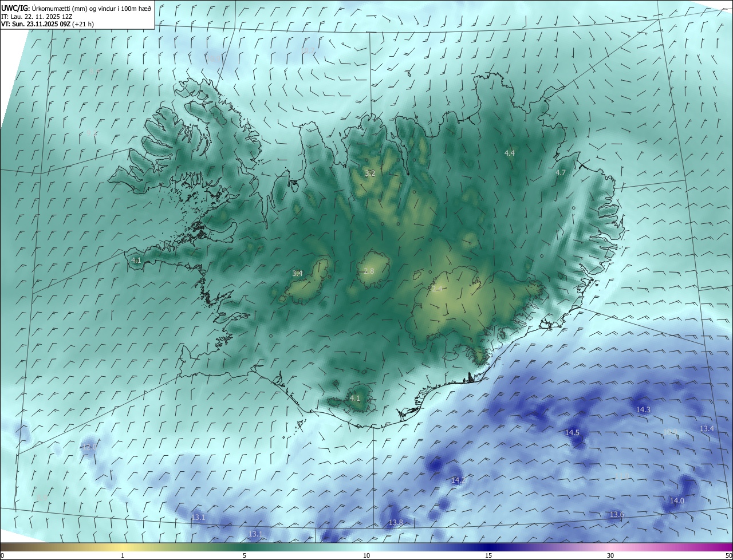Click the 13.6 precipitation value
The height and width of the screenshot is (560, 733).
click(x=617, y=514)
